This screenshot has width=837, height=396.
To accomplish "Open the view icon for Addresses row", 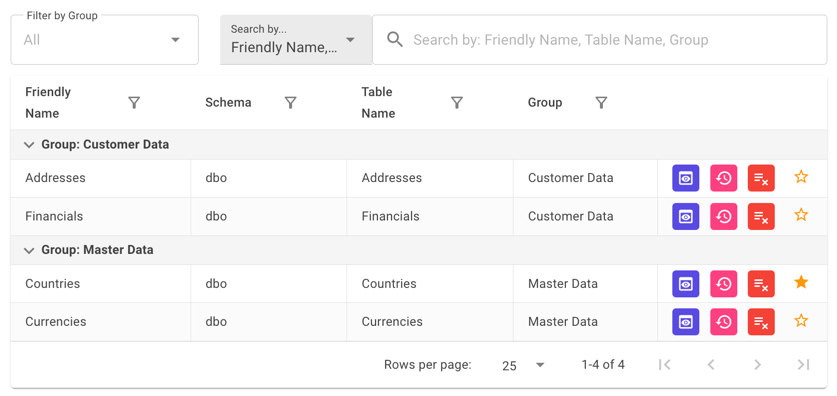I will point(685,178).
